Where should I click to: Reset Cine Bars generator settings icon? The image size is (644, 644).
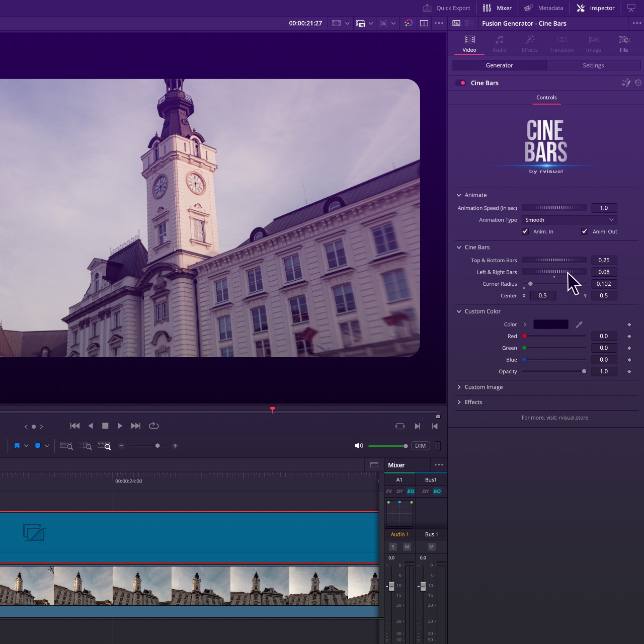(x=638, y=83)
